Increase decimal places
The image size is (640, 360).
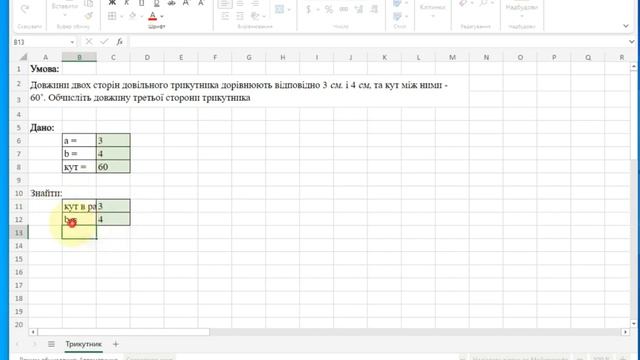pyautogui.click(x=359, y=9)
